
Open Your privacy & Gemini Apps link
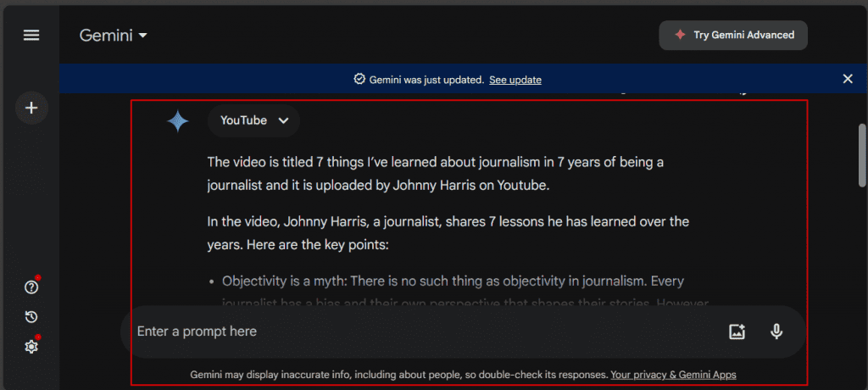(673, 374)
